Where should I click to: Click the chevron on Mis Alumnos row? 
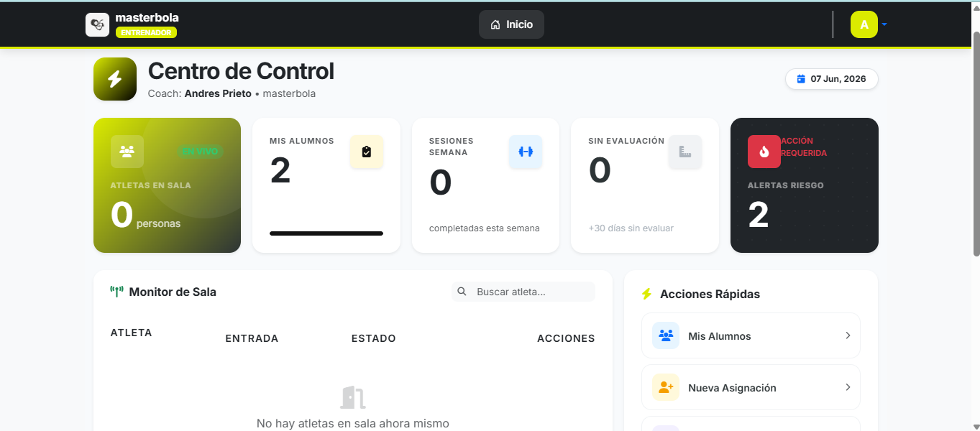[848, 335]
